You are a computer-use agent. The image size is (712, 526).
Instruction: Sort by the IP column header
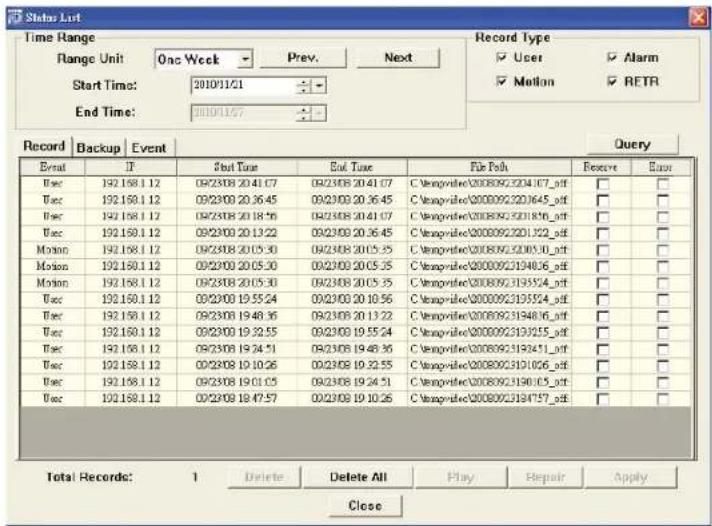(x=131, y=167)
